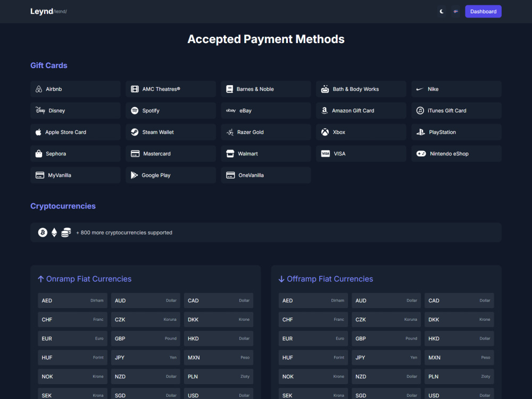Click the OneVanilla card icon

[230, 175]
